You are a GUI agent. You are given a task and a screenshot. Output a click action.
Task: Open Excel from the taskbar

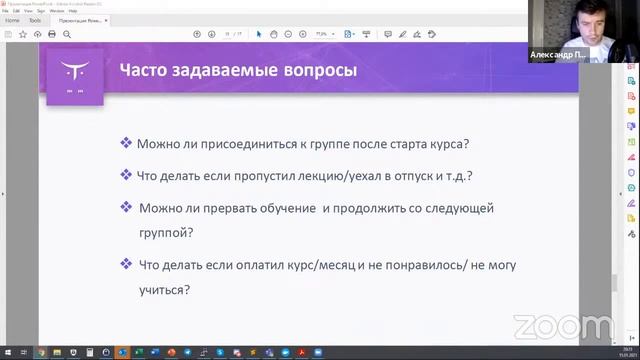(x=139, y=352)
